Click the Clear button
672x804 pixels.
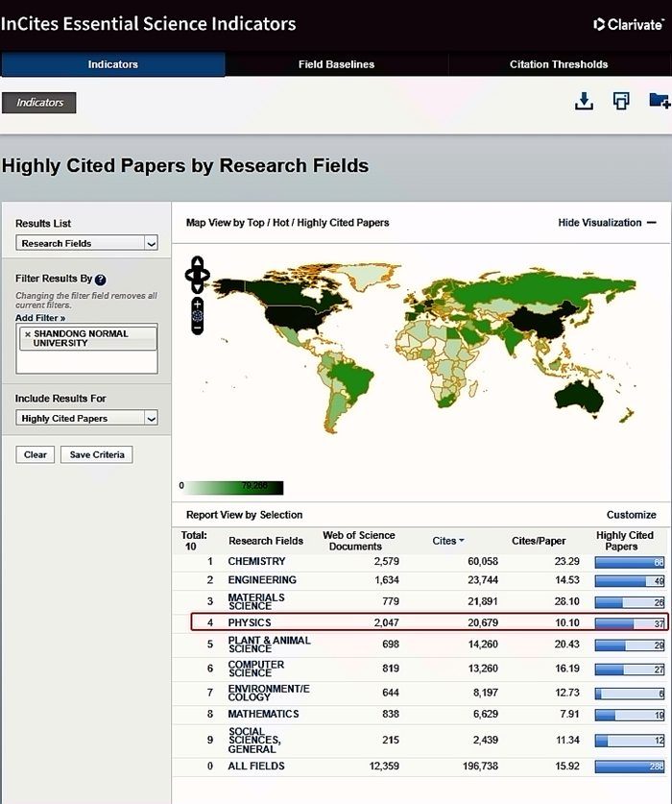point(35,454)
